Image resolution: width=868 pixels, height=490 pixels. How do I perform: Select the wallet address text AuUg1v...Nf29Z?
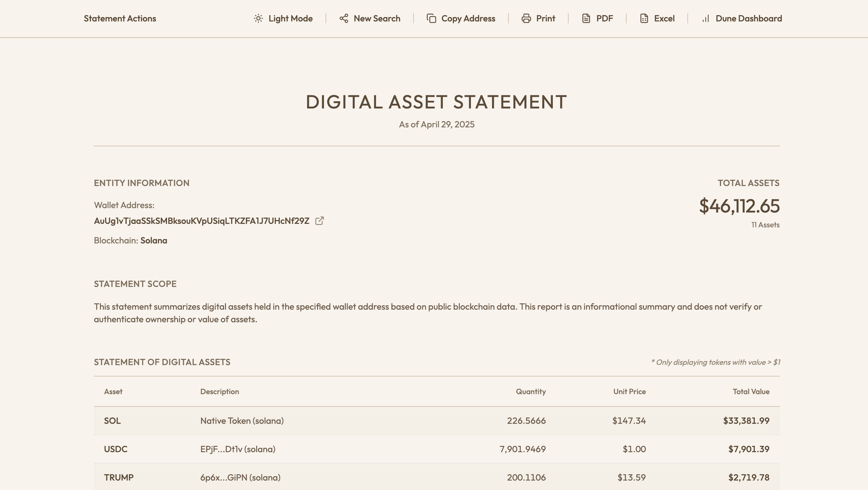[201, 221]
